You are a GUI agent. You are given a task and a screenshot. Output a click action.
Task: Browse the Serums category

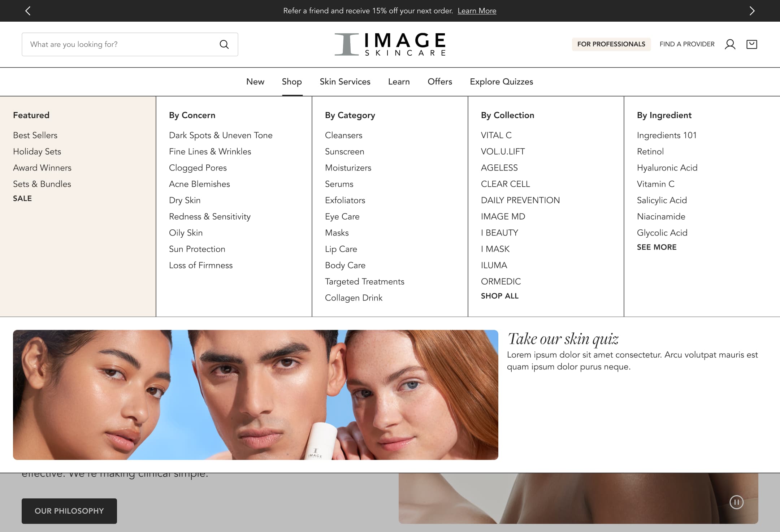(x=339, y=184)
